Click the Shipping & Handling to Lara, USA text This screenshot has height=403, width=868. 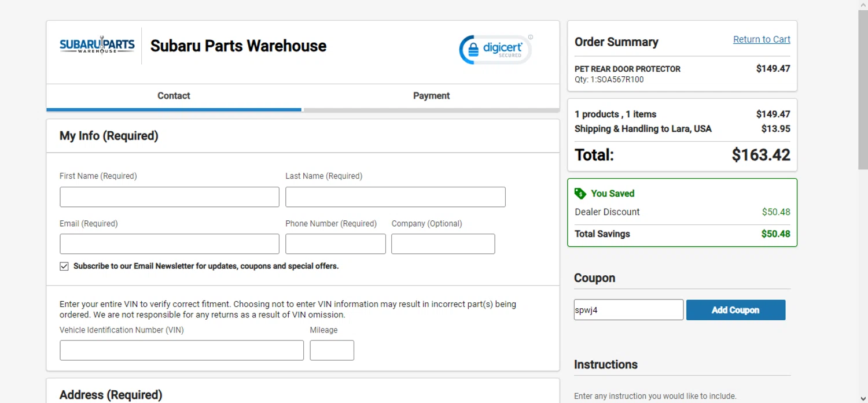[643, 129]
